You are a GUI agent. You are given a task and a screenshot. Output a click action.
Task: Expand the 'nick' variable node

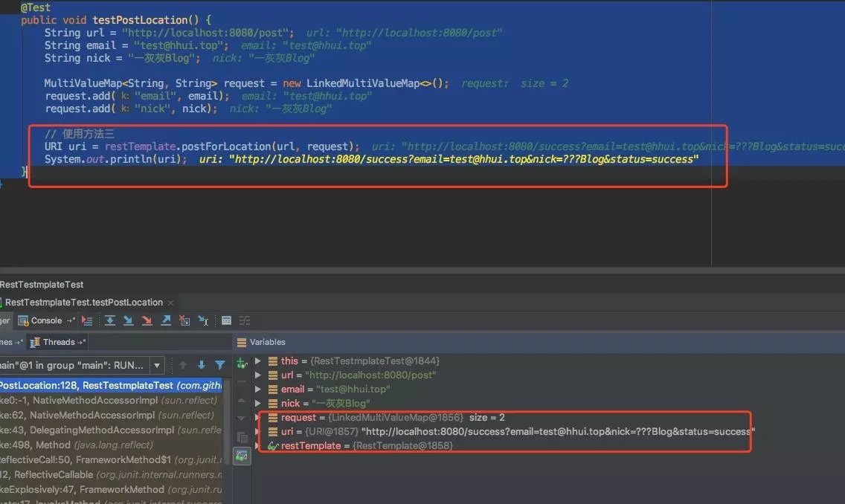click(258, 403)
